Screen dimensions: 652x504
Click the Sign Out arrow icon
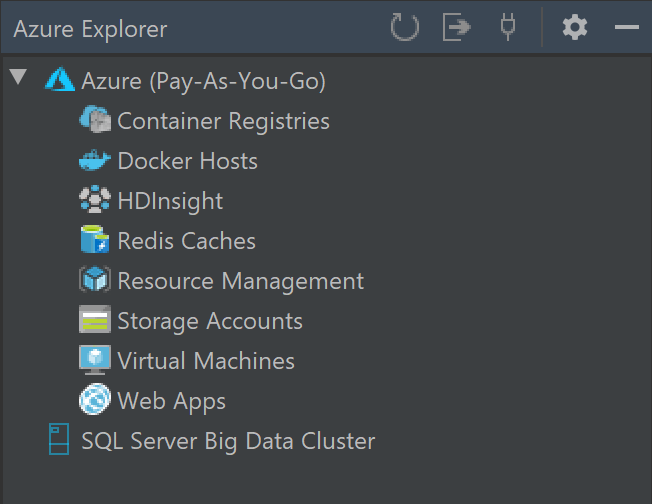[x=457, y=27]
